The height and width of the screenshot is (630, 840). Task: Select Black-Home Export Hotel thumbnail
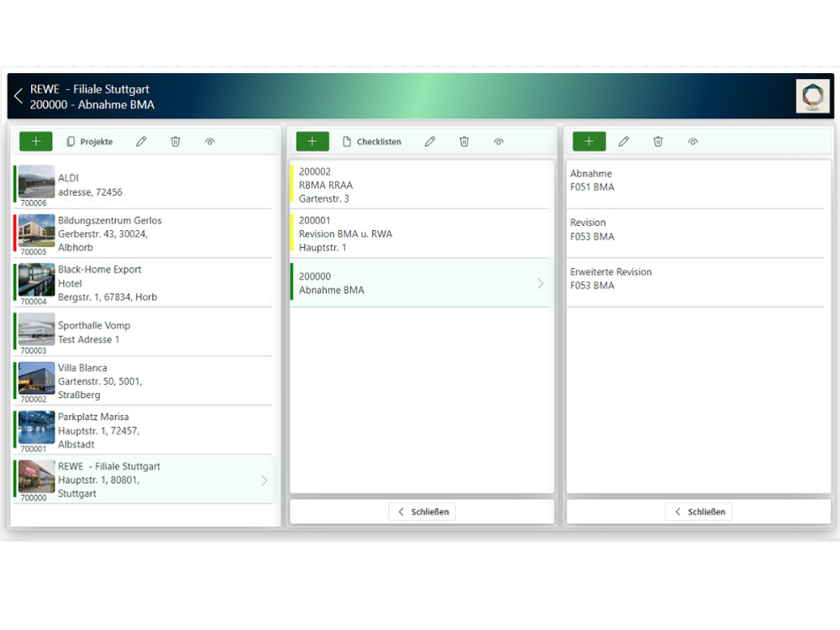[36, 280]
